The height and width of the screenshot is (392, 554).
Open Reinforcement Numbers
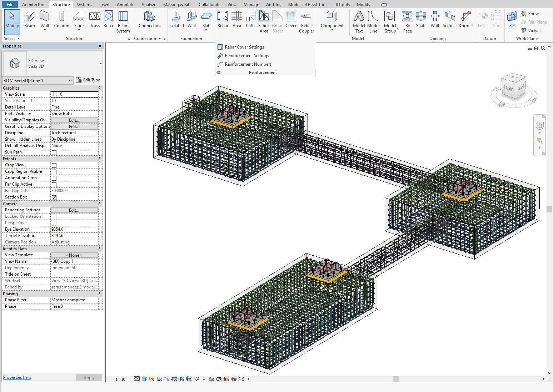point(248,64)
